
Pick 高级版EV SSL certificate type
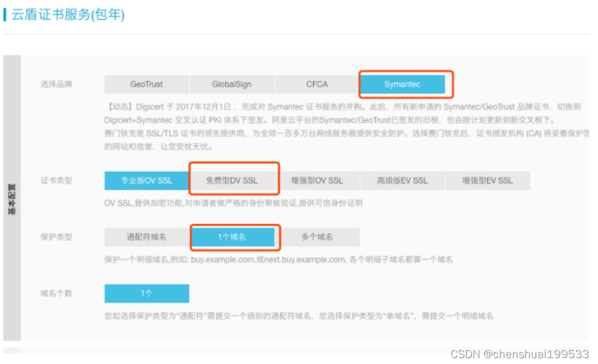tap(402, 180)
